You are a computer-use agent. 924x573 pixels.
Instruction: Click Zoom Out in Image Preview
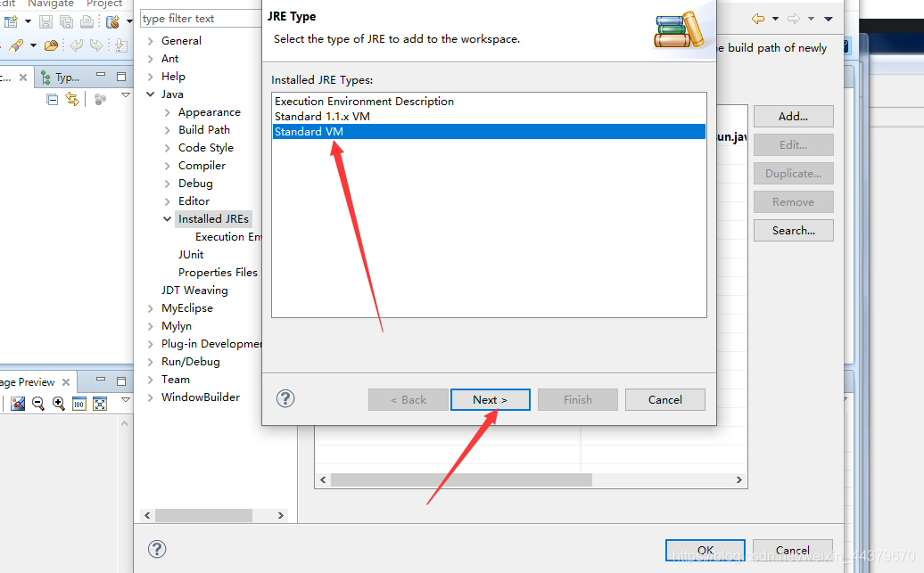pyautogui.click(x=38, y=404)
